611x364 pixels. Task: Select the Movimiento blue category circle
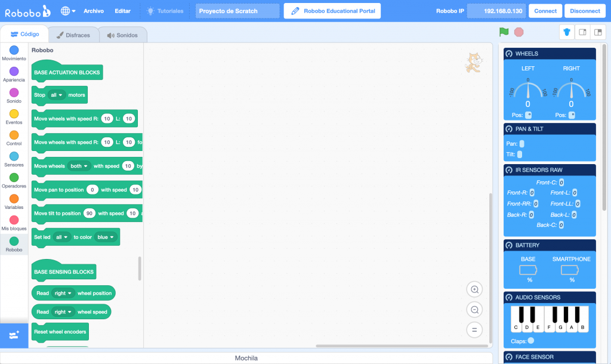[14, 51]
